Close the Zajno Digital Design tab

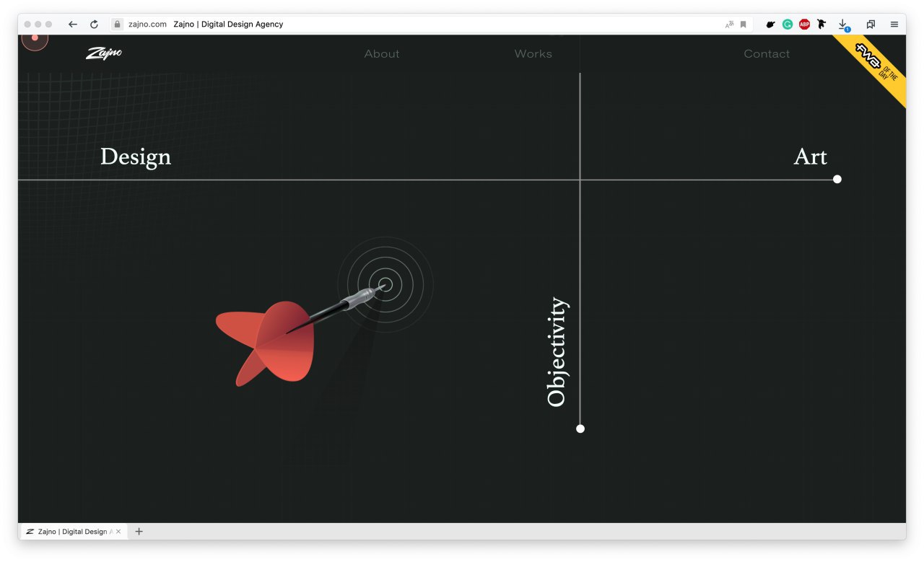click(119, 532)
